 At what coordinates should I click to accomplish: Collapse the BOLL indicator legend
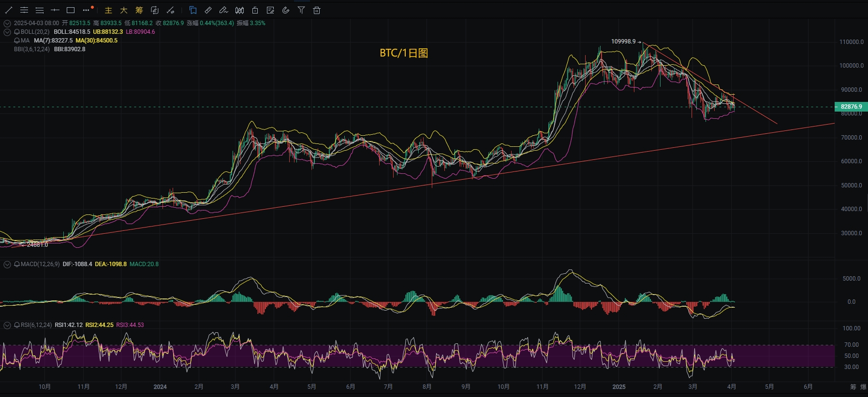pos(7,32)
